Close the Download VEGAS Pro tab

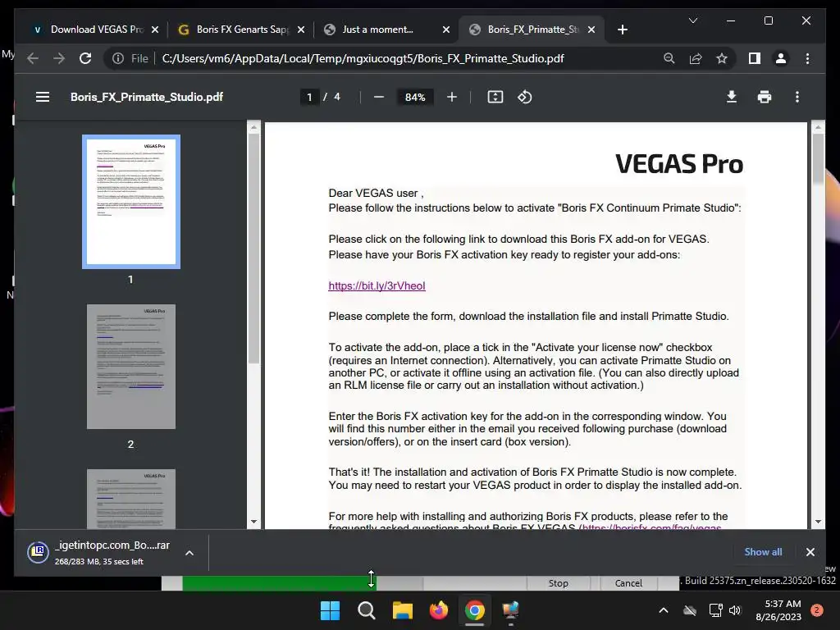coord(155,30)
